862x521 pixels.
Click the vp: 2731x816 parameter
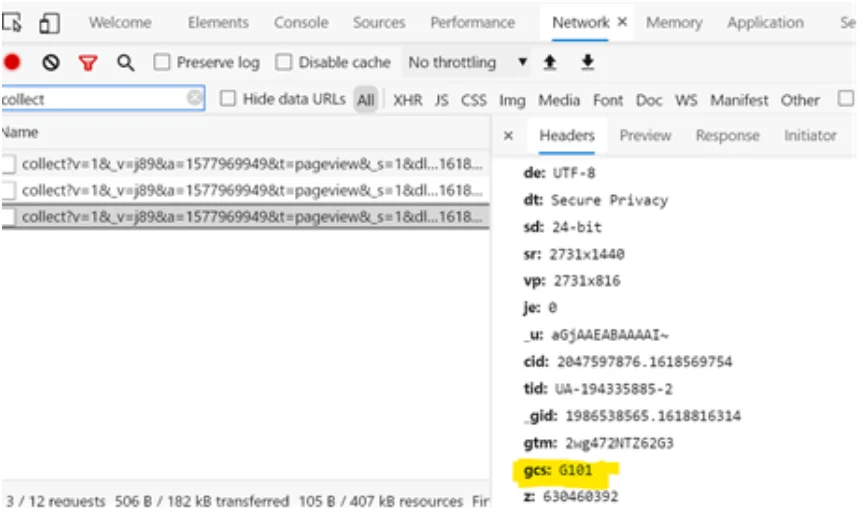pos(572,281)
